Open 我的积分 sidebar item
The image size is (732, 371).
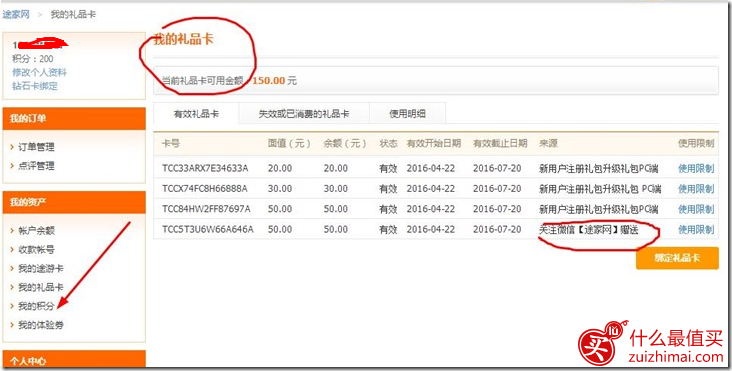[36, 306]
